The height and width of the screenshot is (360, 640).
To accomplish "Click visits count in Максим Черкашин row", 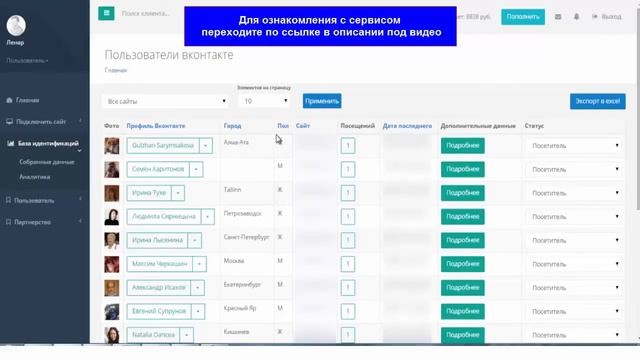I will (348, 264).
